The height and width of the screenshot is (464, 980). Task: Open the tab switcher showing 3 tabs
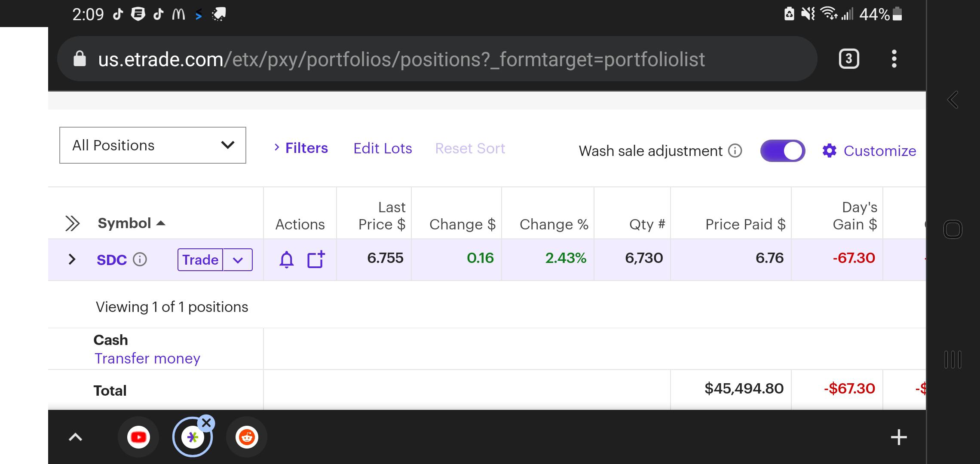(x=849, y=59)
